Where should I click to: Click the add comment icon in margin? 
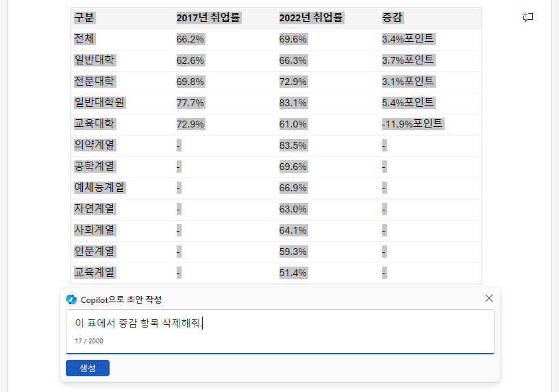(x=527, y=17)
